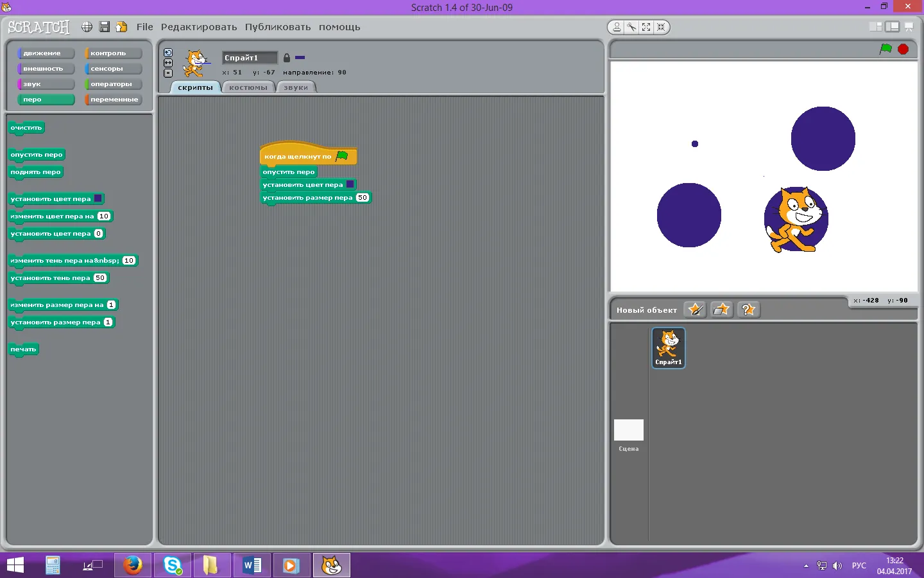Select the duplicate stamp tool
Viewport: 924px width, 578px height.
pyautogui.click(x=617, y=27)
